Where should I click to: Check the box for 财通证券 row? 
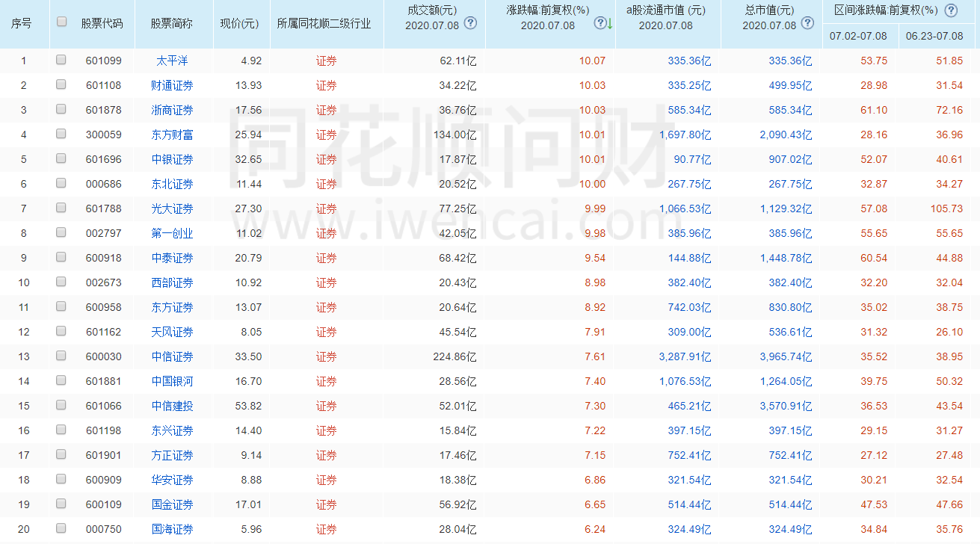pos(61,84)
